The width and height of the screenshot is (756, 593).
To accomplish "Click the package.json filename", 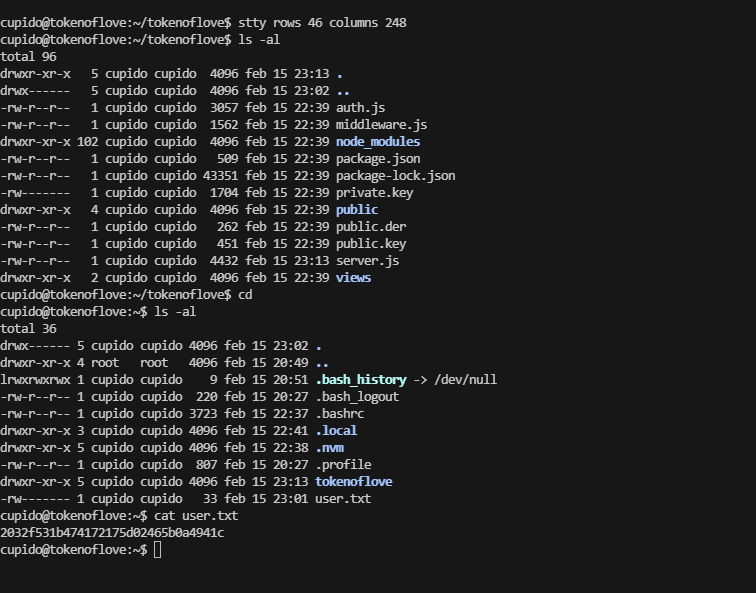I will (x=377, y=158).
